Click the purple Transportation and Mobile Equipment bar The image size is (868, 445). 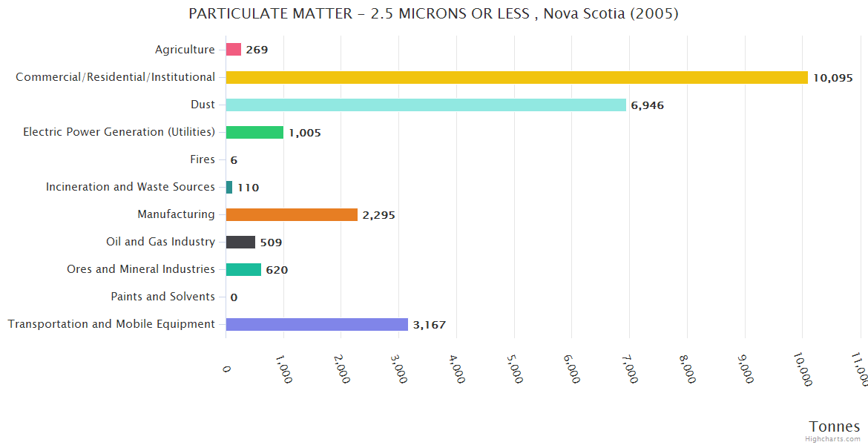coord(317,324)
